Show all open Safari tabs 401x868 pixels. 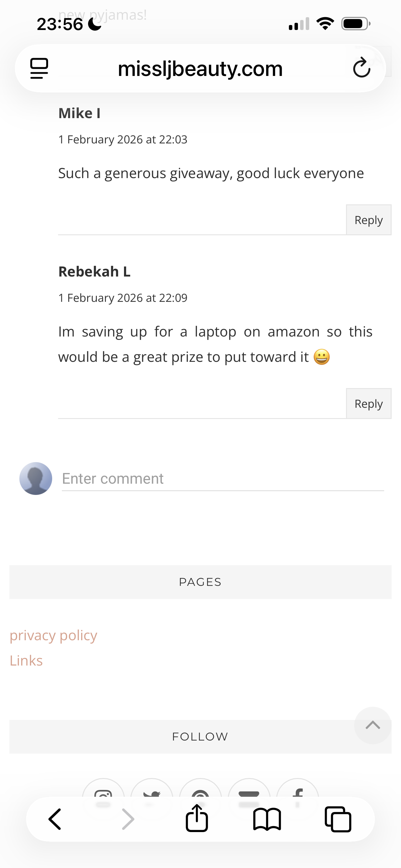coord(338,819)
